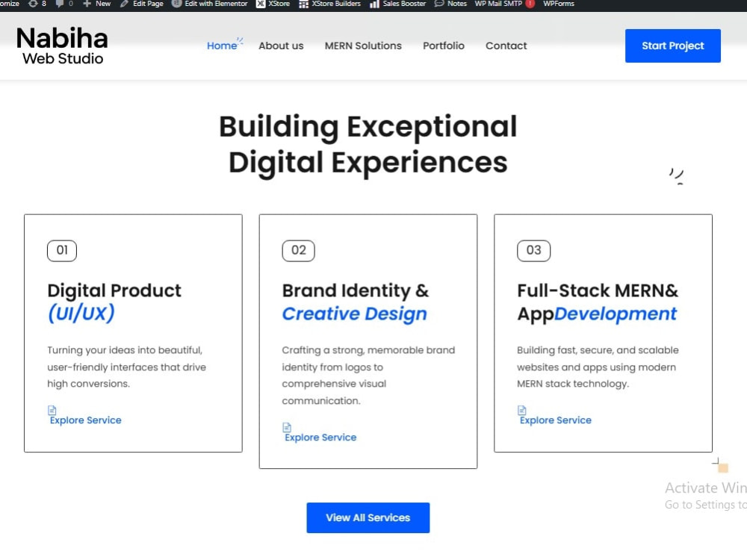The height and width of the screenshot is (560, 747).
Task: Select the Digital Product (UI/UX) title
Action: coord(114,302)
